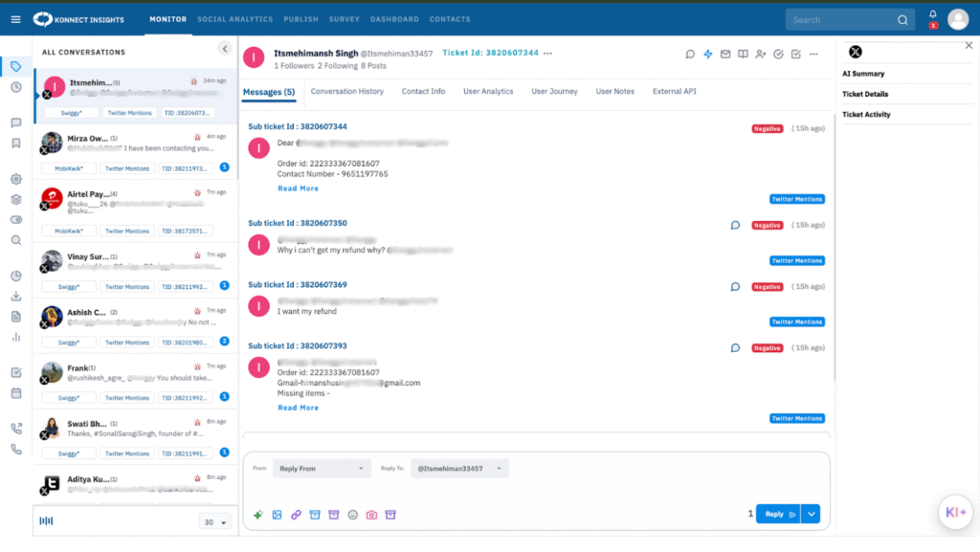Viewport: 980px width, 552px height.
Task: Insert an emoji using the smiley icon
Action: (x=353, y=515)
